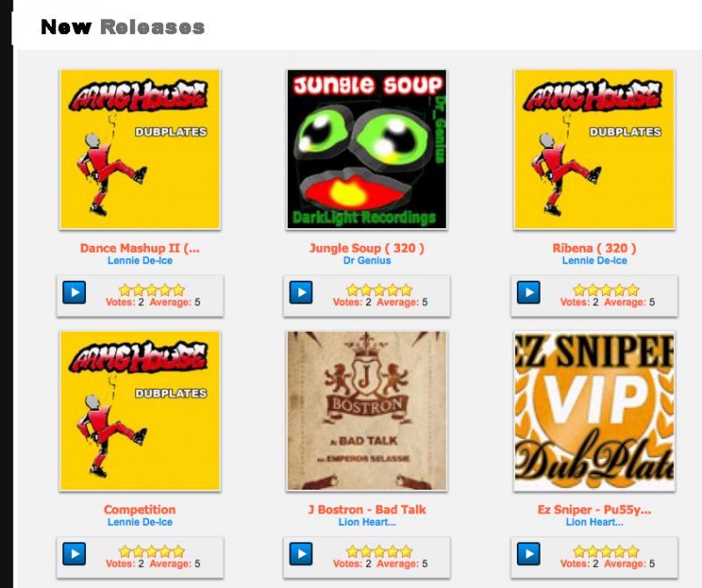Rate Competition using its star rating

pyautogui.click(x=152, y=551)
